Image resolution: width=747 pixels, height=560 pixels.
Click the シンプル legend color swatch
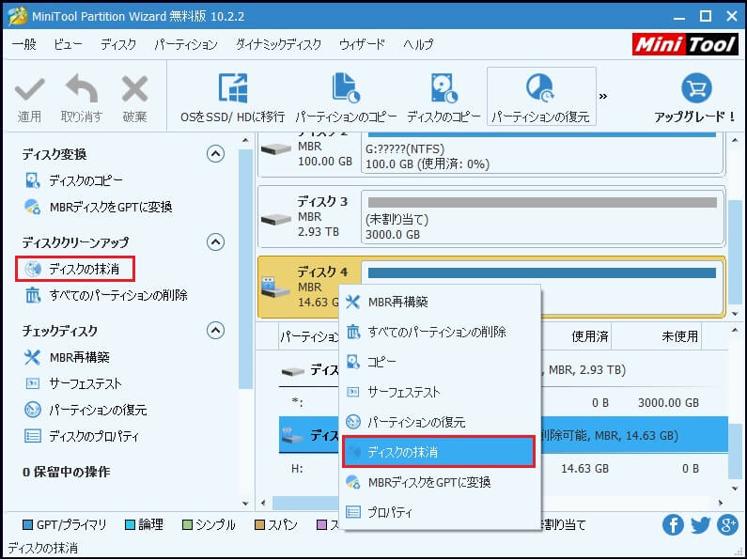[x=187, y=525]
